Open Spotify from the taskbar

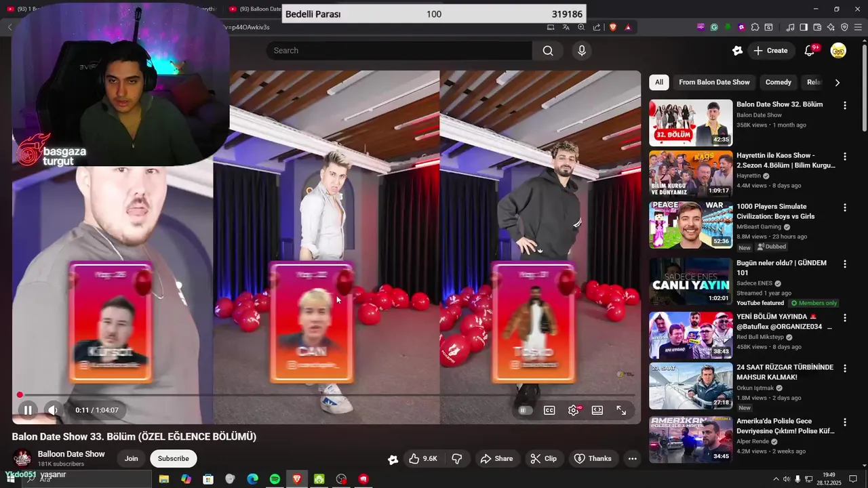[275, 479]
